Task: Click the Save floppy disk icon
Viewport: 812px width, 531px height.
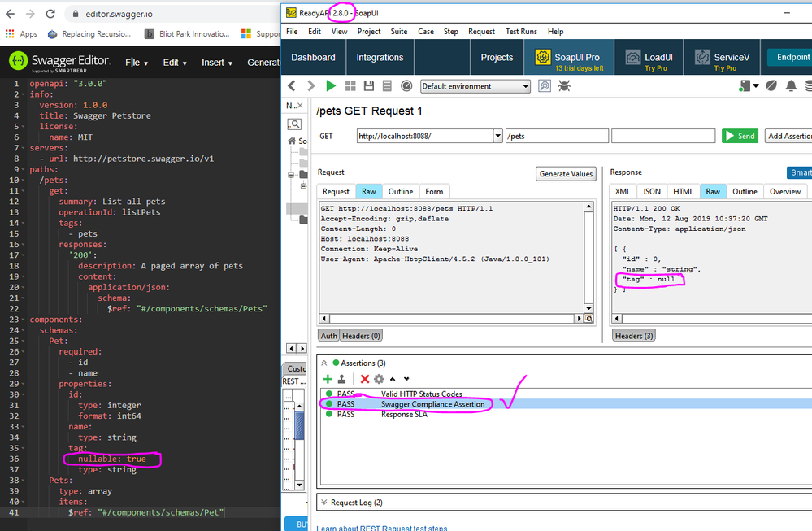Action: click(x=369, y=86)
